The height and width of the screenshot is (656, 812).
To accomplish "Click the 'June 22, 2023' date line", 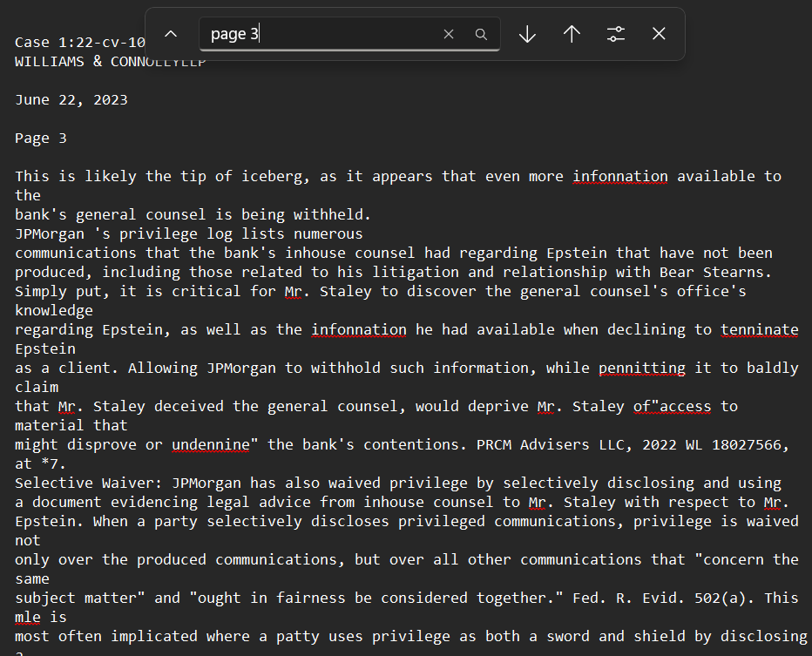I will pos(71,100).
